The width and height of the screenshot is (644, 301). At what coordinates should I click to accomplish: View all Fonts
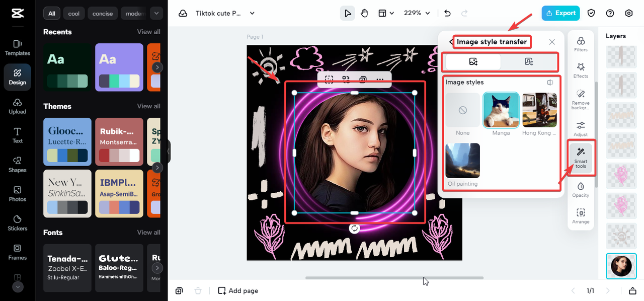pyautogui.click(x=149, y=233)
